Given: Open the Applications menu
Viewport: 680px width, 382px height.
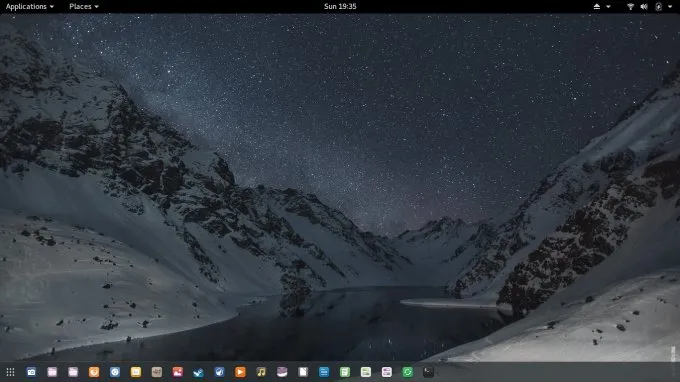Looking at the screenshot, I should coord(29,7).
